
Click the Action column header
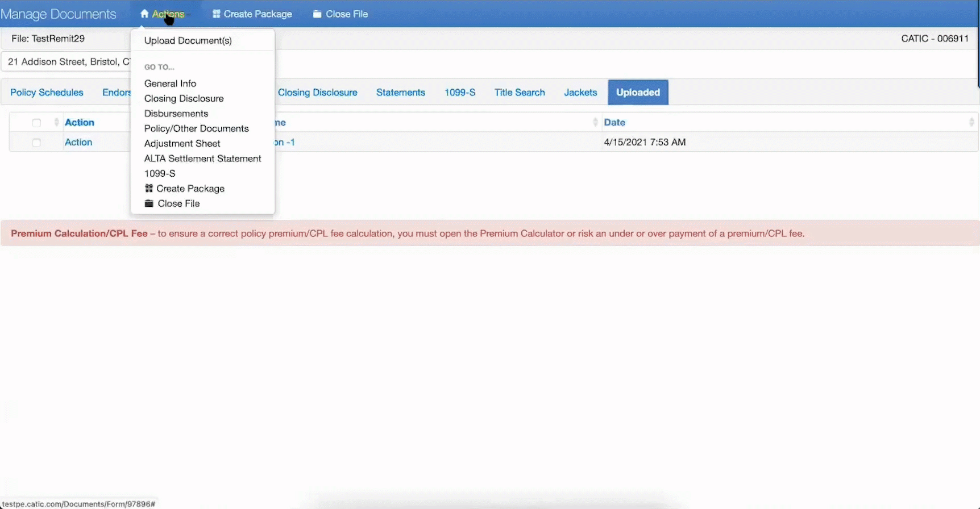tap(80, 122)
